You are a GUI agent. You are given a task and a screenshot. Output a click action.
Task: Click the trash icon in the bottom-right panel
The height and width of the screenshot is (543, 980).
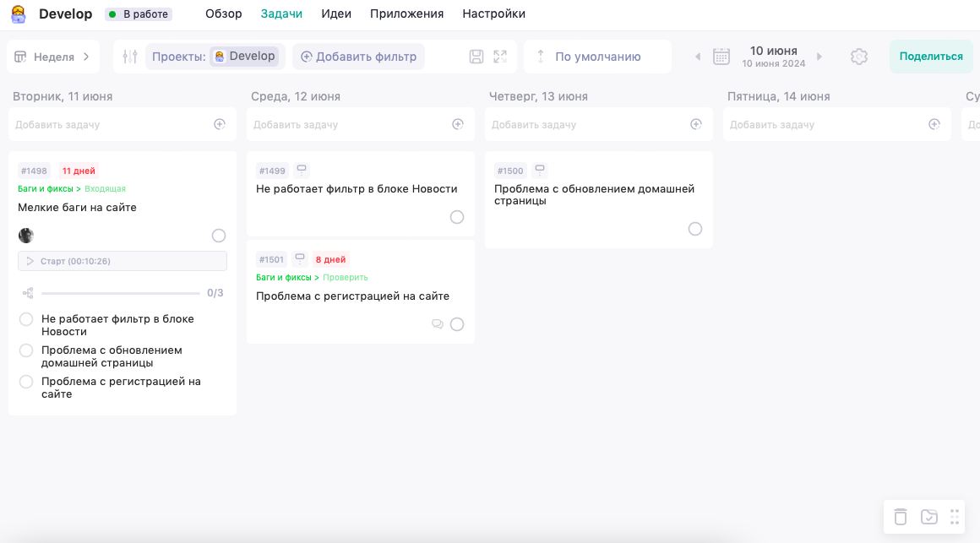[x=901, y=516]
